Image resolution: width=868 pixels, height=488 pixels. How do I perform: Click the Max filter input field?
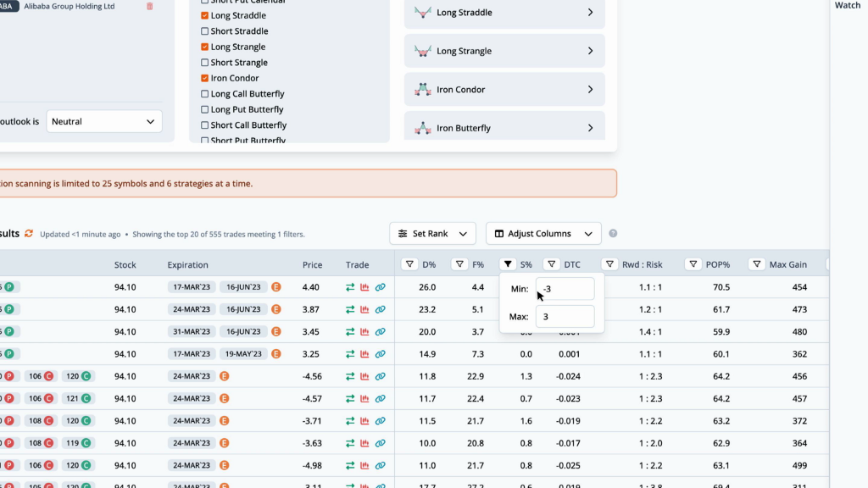pyautogui.click(x=565, y=317)
